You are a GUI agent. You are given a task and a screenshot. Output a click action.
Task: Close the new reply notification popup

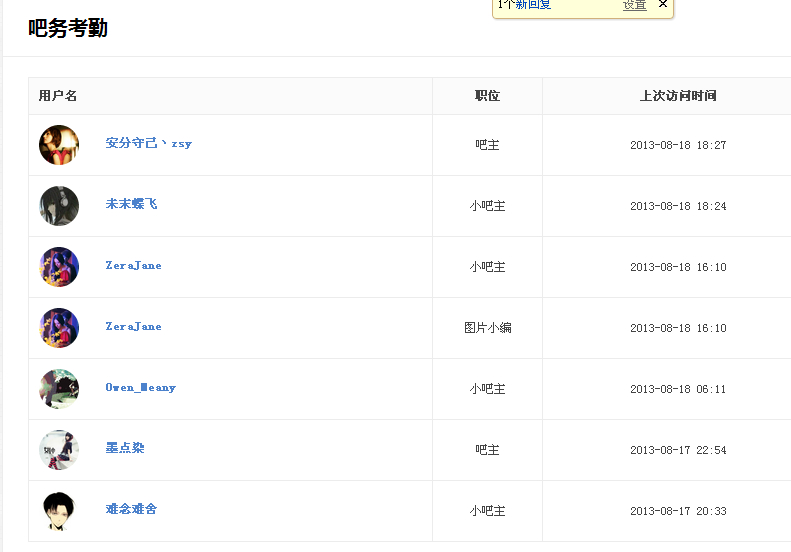(x=662, y=5)
